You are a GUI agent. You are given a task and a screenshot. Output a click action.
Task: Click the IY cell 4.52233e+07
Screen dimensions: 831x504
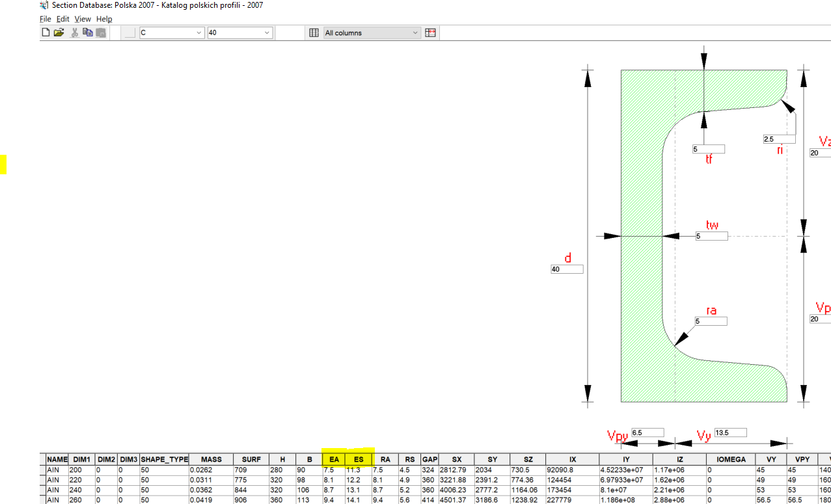coord(625,470)
